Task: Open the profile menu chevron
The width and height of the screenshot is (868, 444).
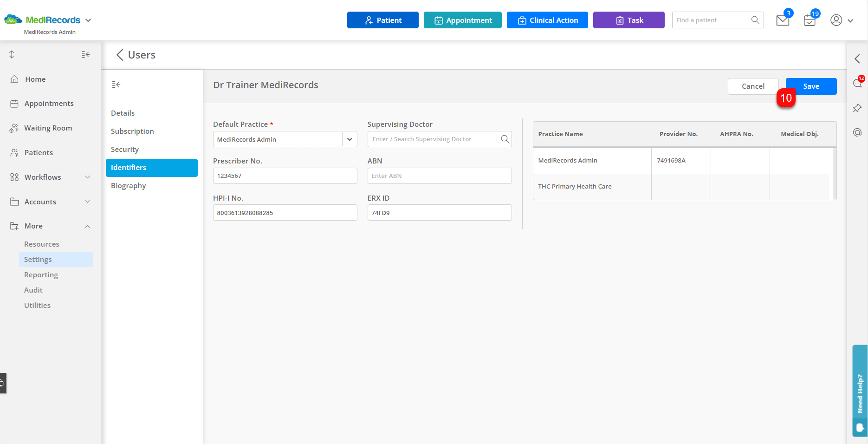Action: [x=850, y=20]
